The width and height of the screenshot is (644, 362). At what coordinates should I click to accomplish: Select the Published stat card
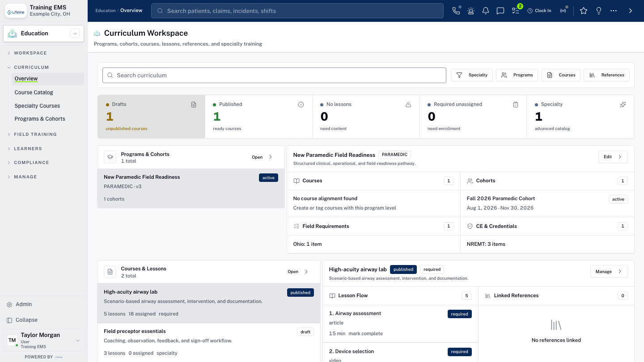tap(258, 117)
